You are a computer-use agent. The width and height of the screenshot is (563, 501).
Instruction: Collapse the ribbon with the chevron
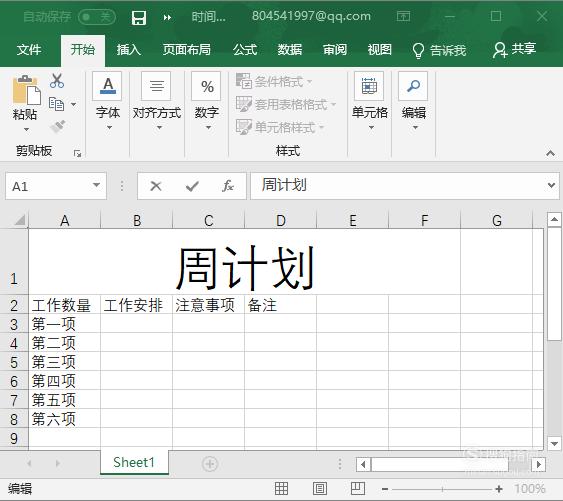click(550, 153)
